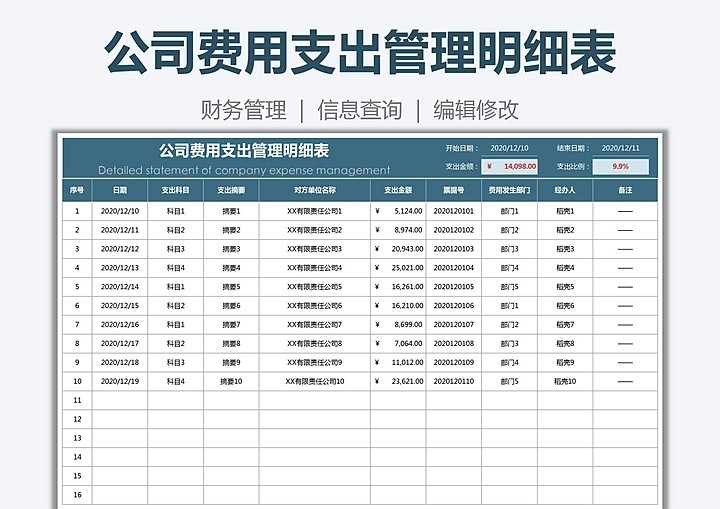
Task: Select the start date value 2020/12/10
Action: tap(509, 148)
